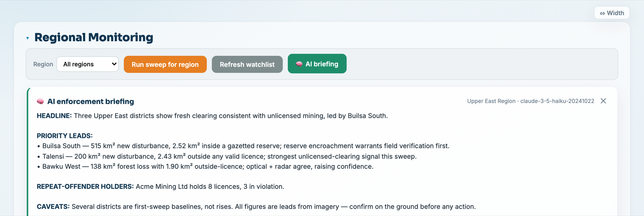
Task: Run sweep for region
Action: (x=165, y=64)
